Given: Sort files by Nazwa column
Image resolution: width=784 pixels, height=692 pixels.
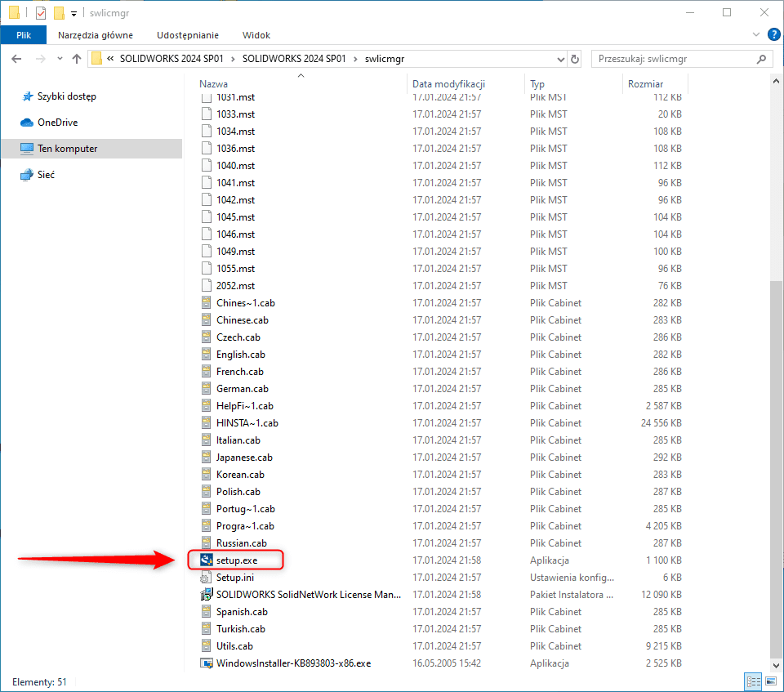Looking at the screenshot, I should [213, 84].
